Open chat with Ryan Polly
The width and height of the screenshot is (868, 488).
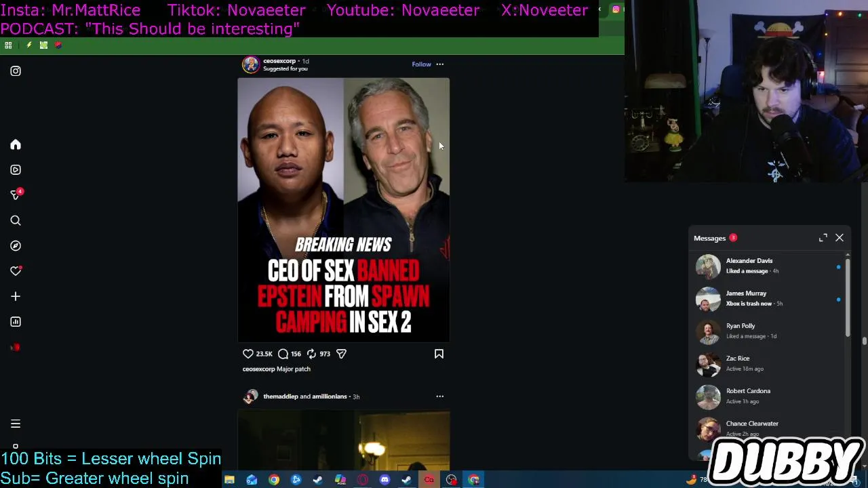click(768, 331)
